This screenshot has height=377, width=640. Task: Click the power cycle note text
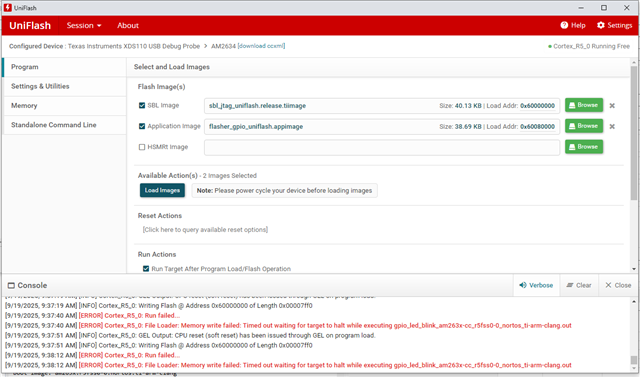[x=284, y=191]
